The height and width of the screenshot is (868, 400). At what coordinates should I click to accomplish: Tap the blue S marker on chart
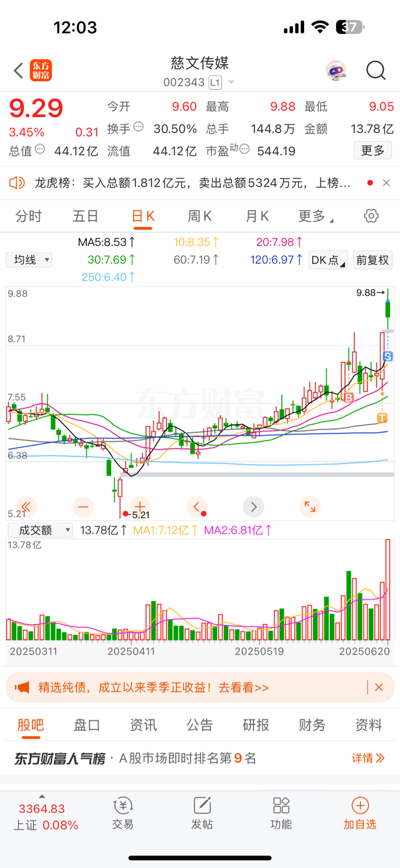click(x=387, y=357)
